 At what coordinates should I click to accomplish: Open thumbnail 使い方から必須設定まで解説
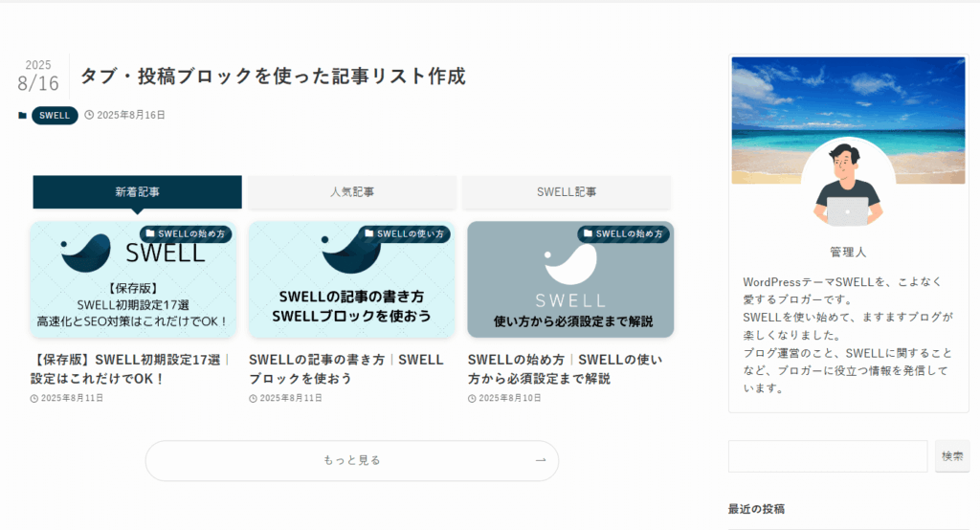click(570, 279)
